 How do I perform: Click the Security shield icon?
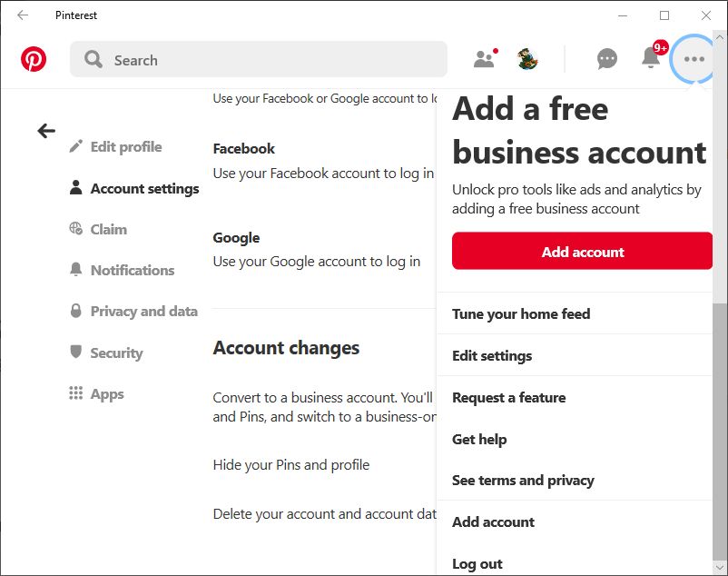point(76,353)
